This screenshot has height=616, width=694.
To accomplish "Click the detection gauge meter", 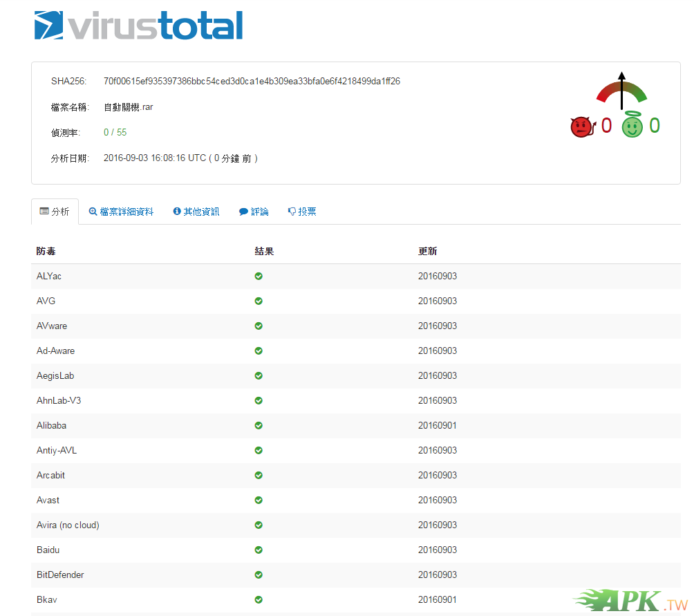I will coord(621,91).
